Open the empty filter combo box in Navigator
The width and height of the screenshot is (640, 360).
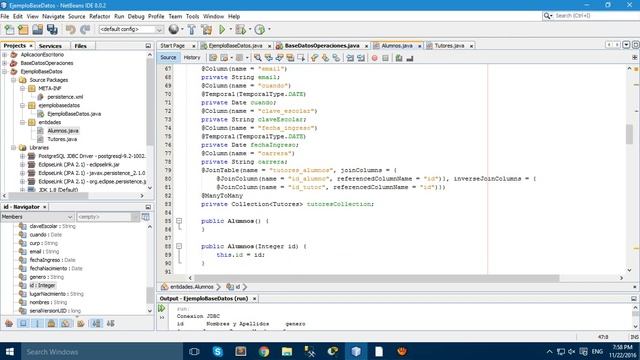(x=108, y=217)
